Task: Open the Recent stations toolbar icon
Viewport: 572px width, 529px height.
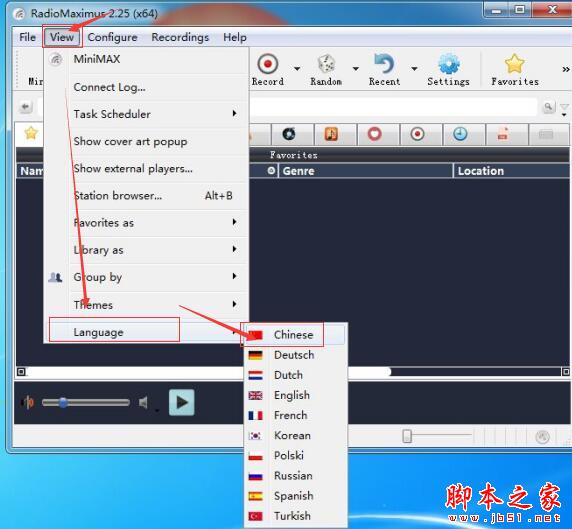Action: (384, 69)
